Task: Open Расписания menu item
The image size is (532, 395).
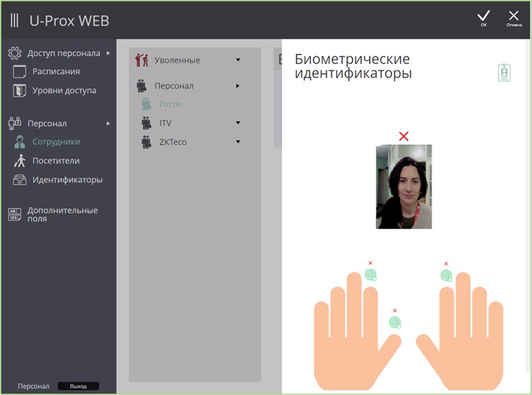Action: pos(56,72)
